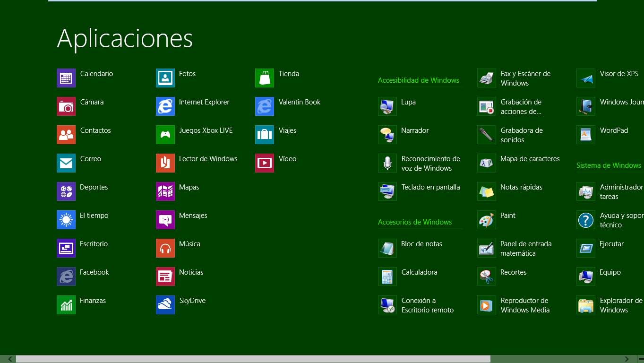Viewport: 644px width, 363px height.
Task: Select the Accesorios de Windows group header
Action: tap(415, 222)
